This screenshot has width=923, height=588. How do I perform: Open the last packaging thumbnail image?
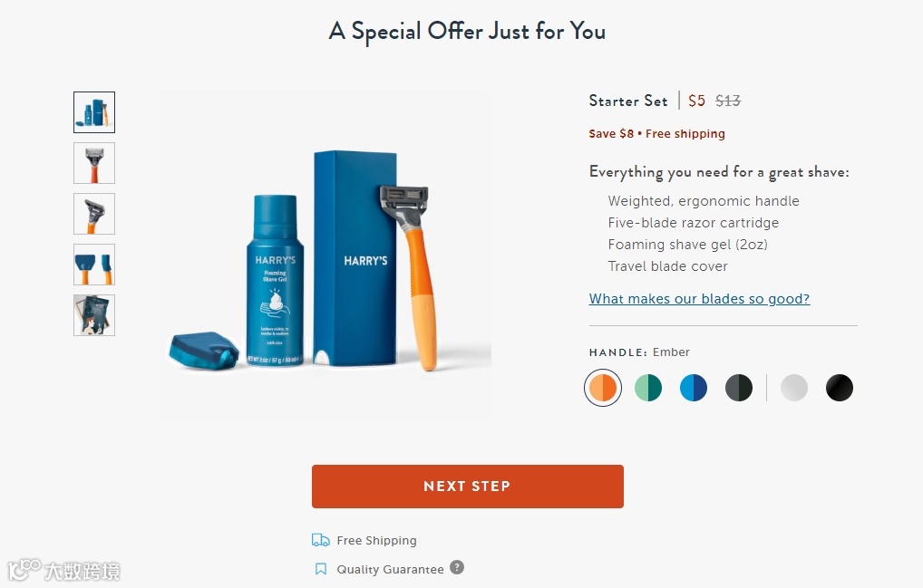(x=94, y=315)
